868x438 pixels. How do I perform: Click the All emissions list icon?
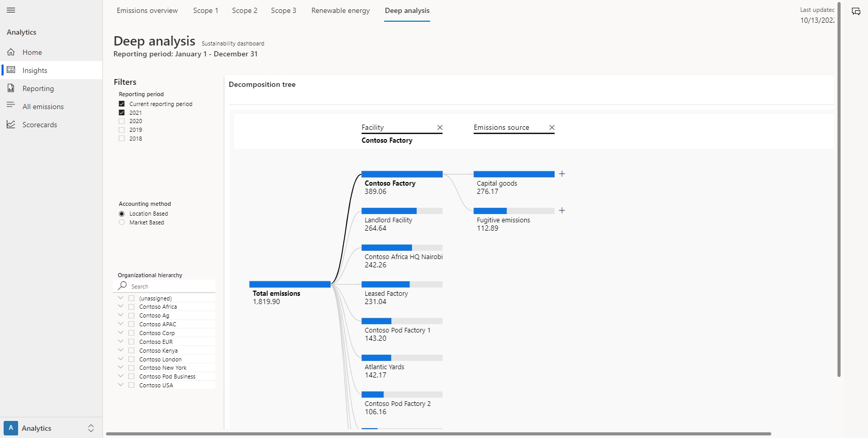coord(11,105)
